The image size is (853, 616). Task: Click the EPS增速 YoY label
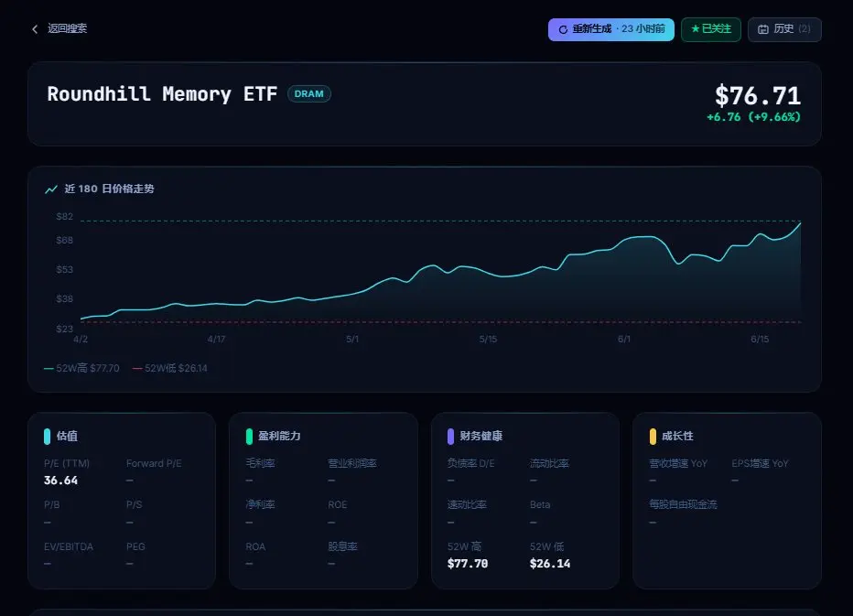tap(760, 464)
